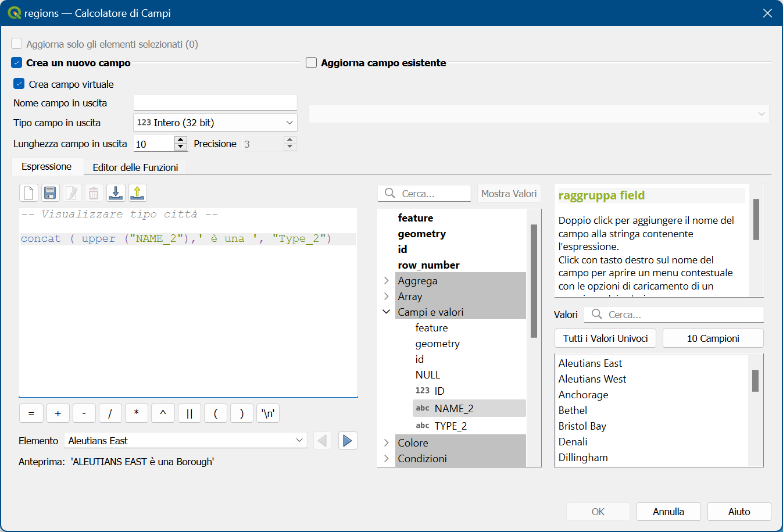
Task: Expand the Array function group
Action: tap(387, 297)
